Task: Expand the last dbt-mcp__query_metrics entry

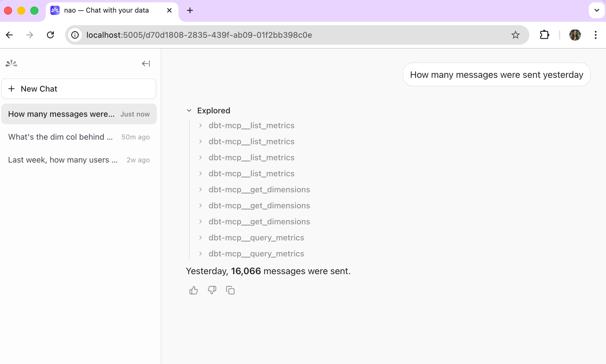Action: point(201,254)
